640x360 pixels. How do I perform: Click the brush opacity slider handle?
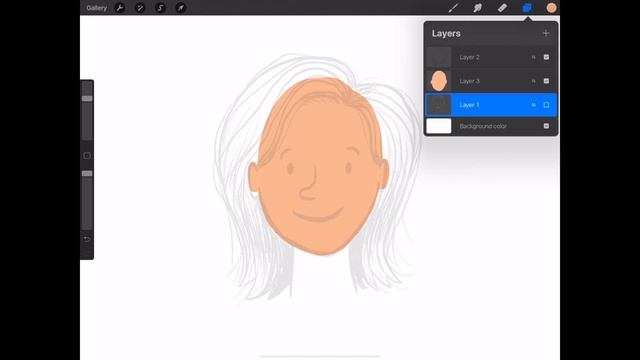pos(87,173)
